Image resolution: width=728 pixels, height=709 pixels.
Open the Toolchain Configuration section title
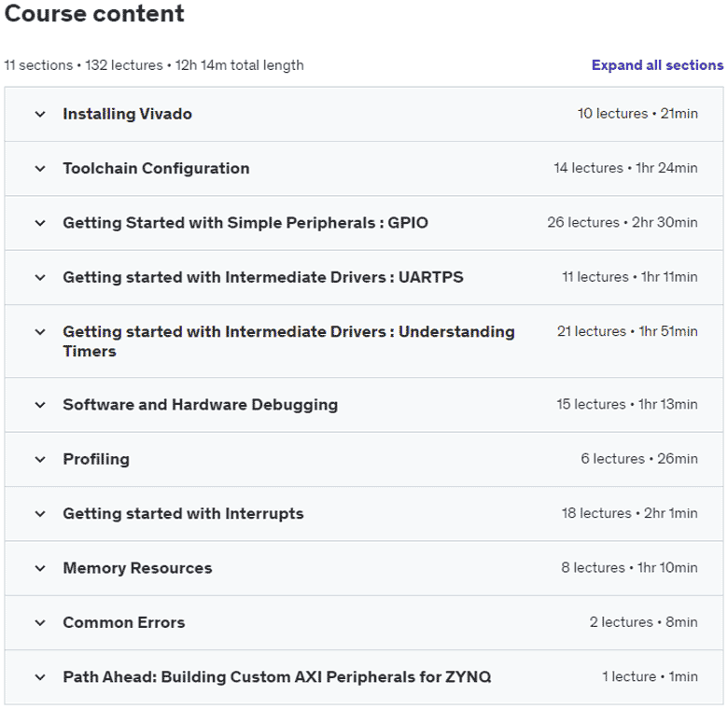click(x=156, y=168)
